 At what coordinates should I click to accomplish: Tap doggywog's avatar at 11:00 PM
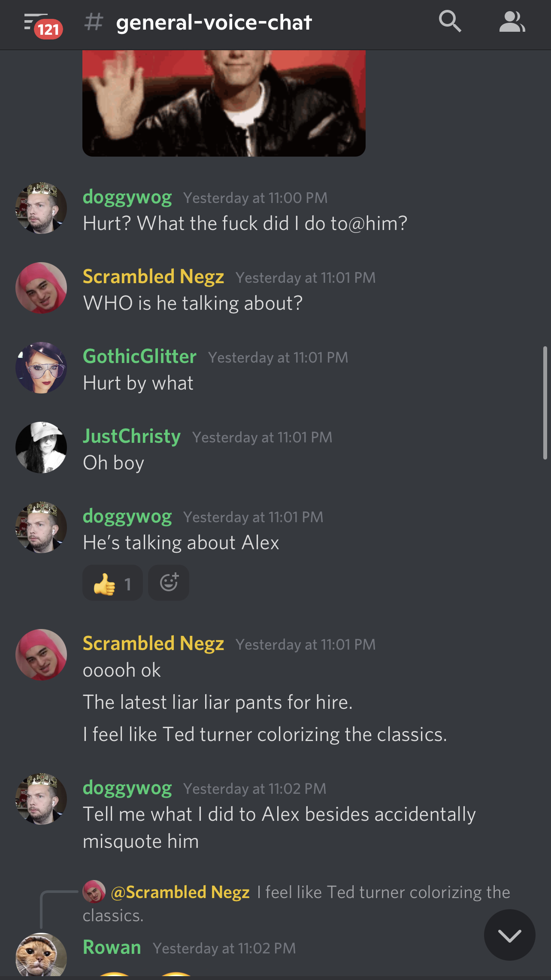coord(41,208)
